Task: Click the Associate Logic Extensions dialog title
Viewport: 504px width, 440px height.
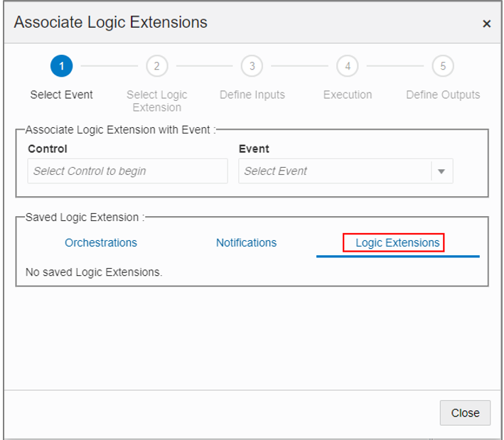Action: [111, 23]
